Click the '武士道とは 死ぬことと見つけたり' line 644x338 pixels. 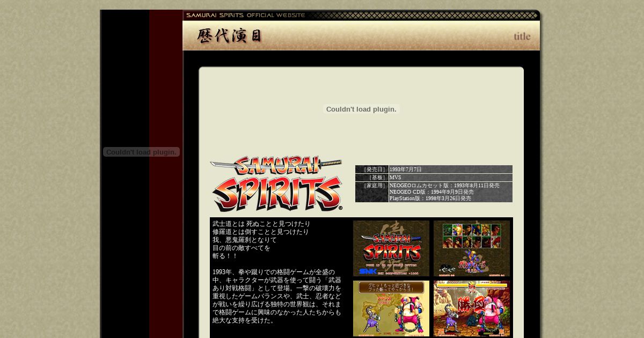[x=261, y=224]
